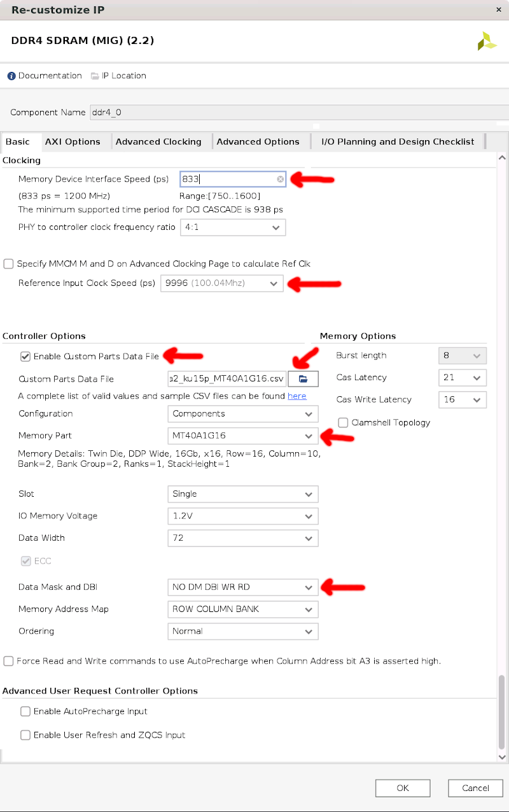Open the Burst length dropdown
Viewport: 509px width, 812px height.
click(463, 355)
